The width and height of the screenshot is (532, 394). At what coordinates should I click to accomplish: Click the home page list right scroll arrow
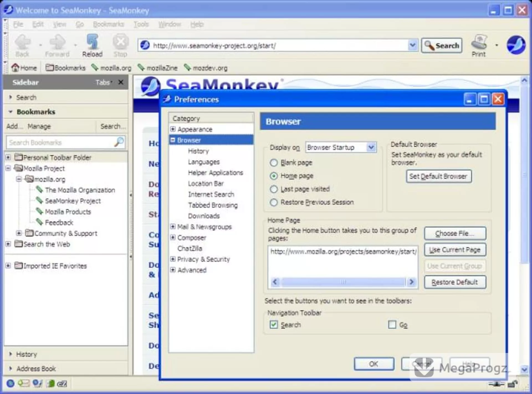tap(411, 282)
